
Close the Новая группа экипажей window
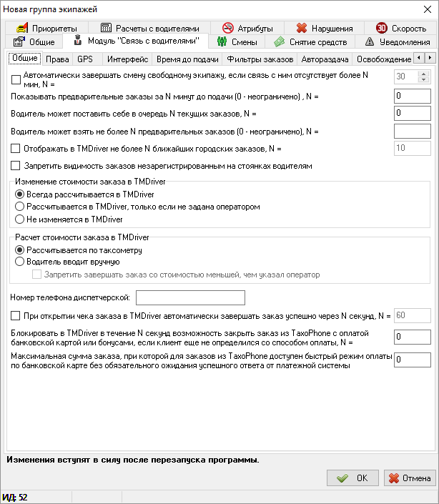428,9
